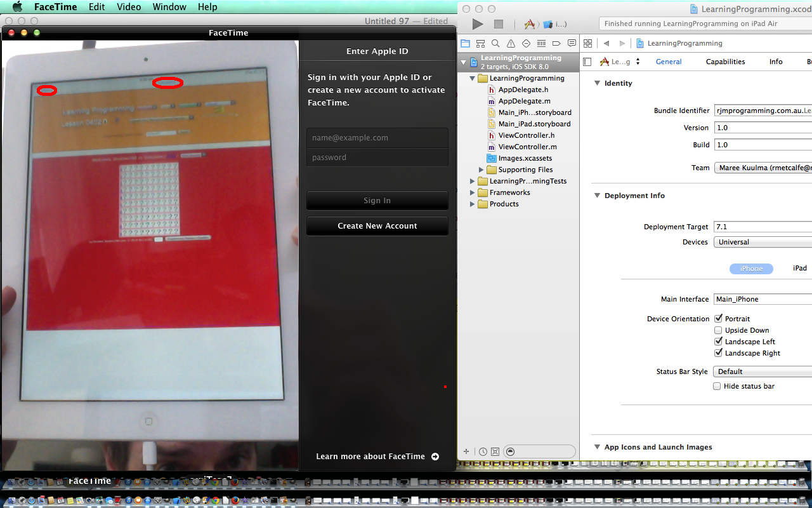Go back in the Xcode editor history
Viewport: 812px width, 508px height.
point(606,43)
